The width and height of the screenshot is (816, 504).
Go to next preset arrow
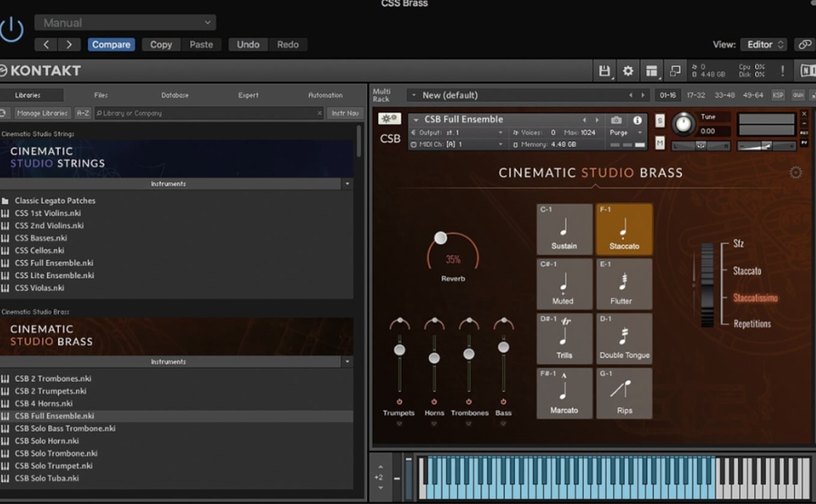tap(69, 44)
